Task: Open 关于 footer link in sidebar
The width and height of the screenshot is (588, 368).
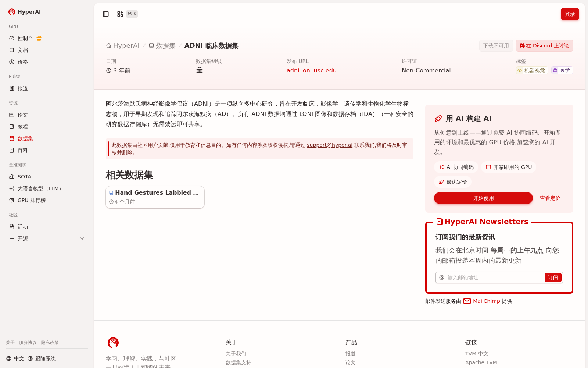Action: pyautogui.click(x=10, y=343)
